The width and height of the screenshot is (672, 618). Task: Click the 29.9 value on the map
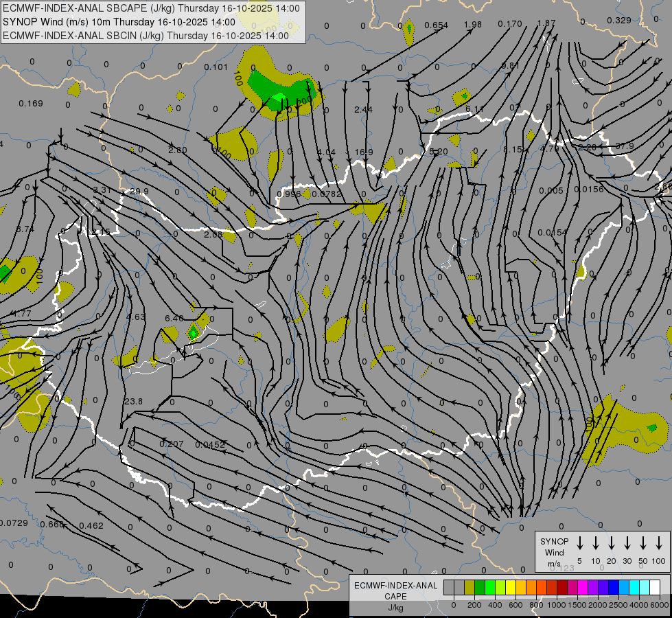(x=139, y=192)
